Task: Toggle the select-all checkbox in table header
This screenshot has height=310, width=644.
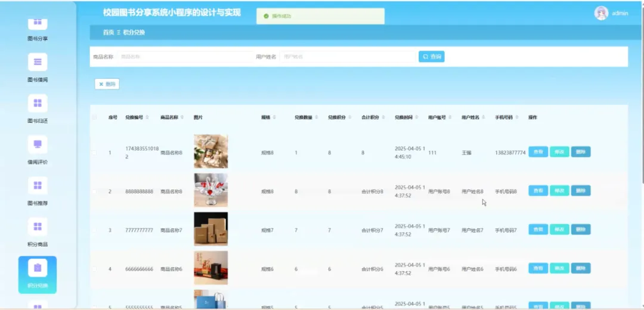Action: click(x=94, y=117)
